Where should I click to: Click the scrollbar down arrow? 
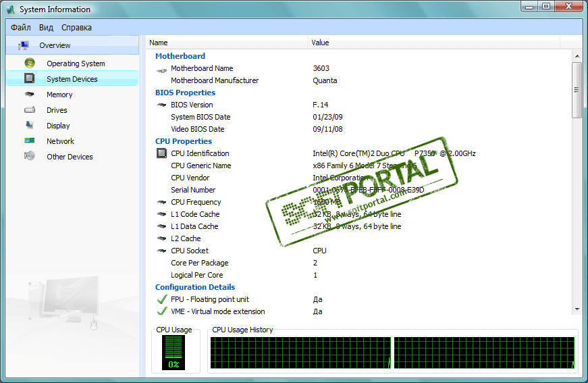click(x=577, y=309)
